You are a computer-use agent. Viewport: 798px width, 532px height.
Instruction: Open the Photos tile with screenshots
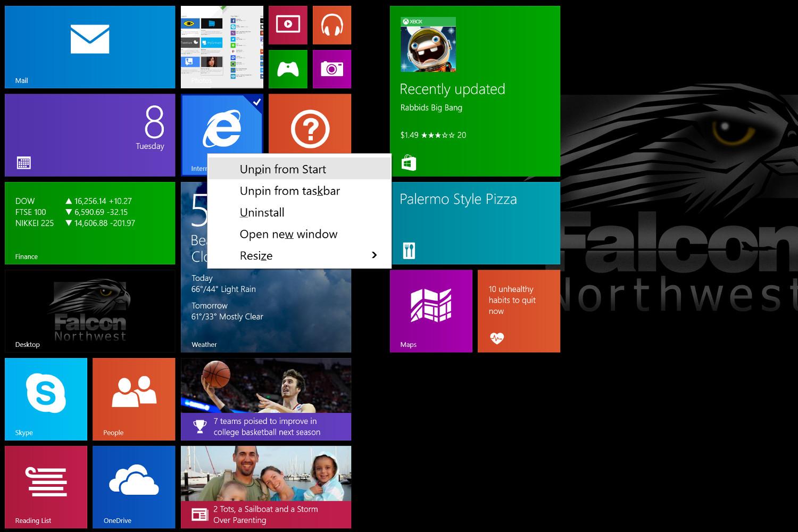click(222, 47)
